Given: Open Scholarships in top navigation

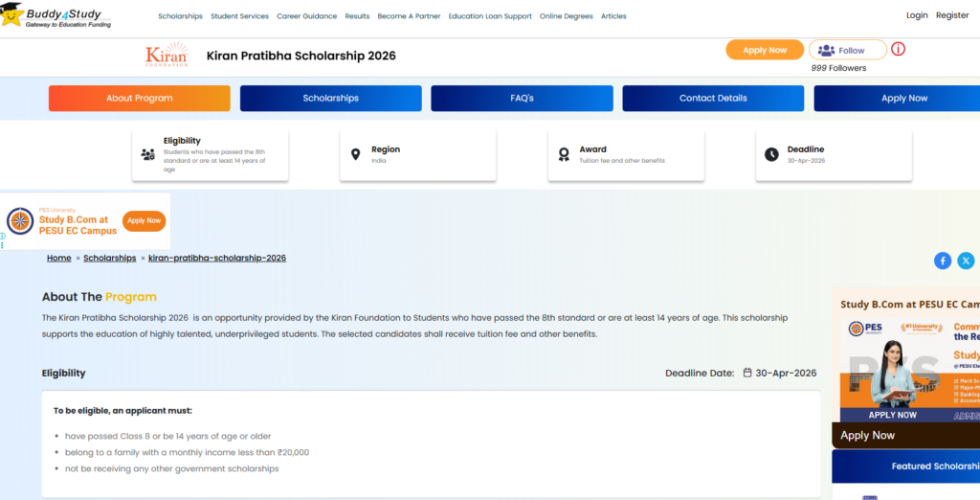Looking at the screenshot, I should click(181, 16).
